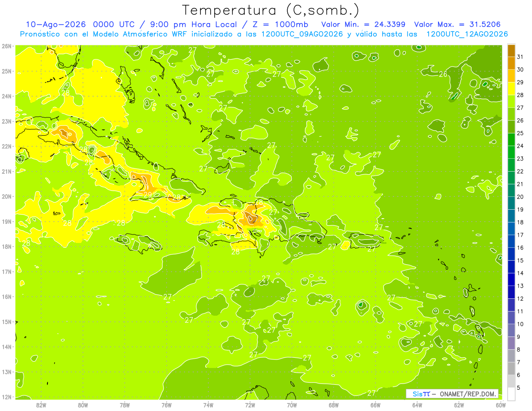Screen dimensions: 532x411
Task: Click the lime swatch between 27 and 28
Action: (511, 102)
